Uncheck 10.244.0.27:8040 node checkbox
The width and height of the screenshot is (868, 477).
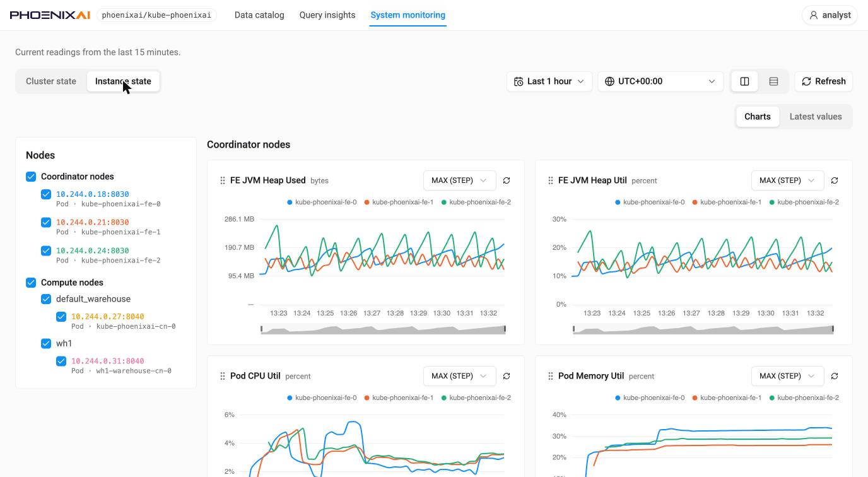61,317
